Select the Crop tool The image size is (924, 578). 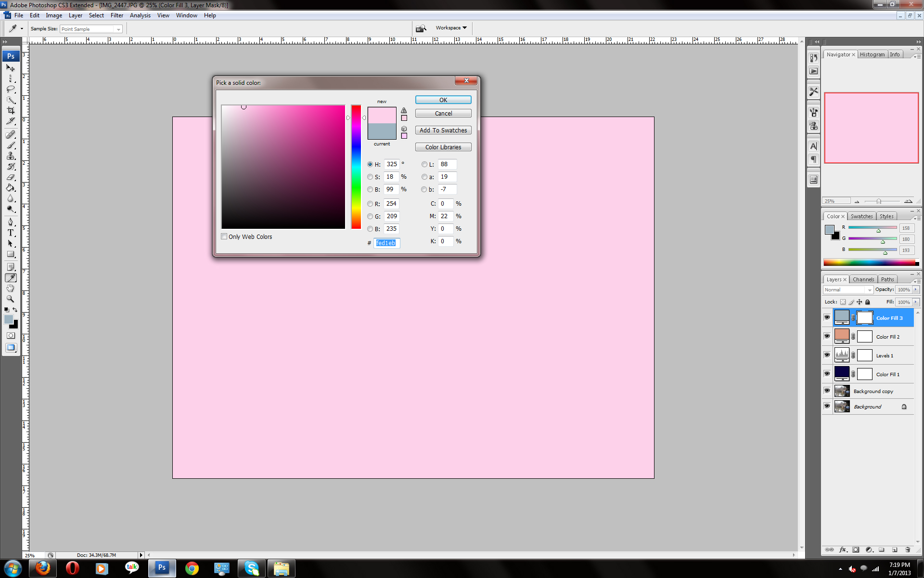[x=11, y=110]
